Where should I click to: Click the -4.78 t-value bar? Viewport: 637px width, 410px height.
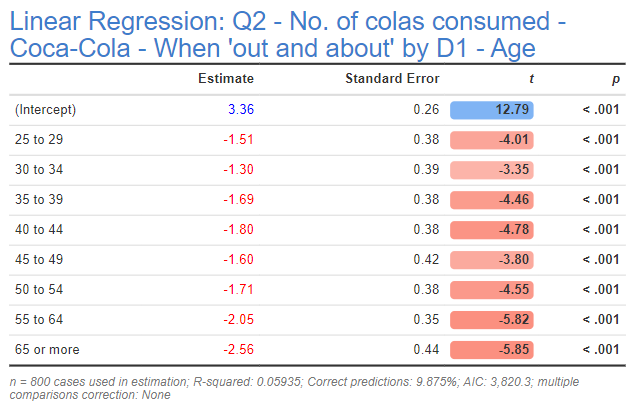point(492,230)
